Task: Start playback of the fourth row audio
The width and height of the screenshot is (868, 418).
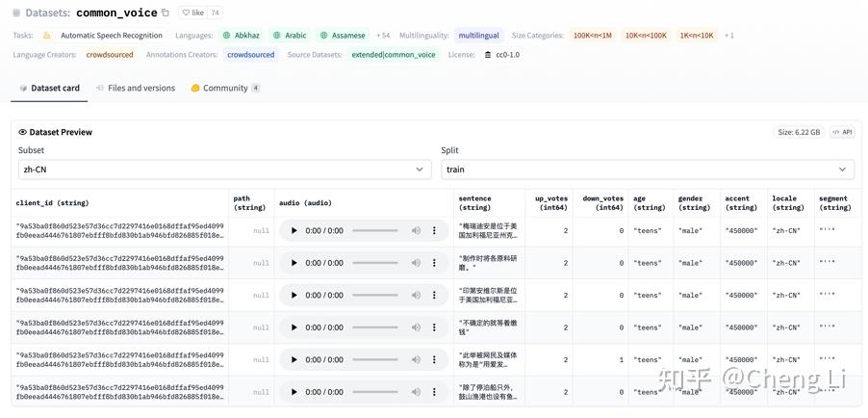Action: tap(294, 327)
